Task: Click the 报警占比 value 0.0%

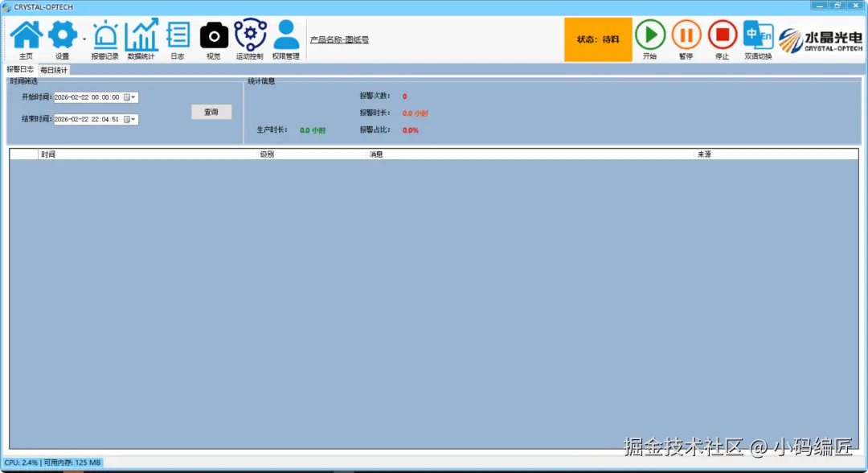Action: coord(410,130)
